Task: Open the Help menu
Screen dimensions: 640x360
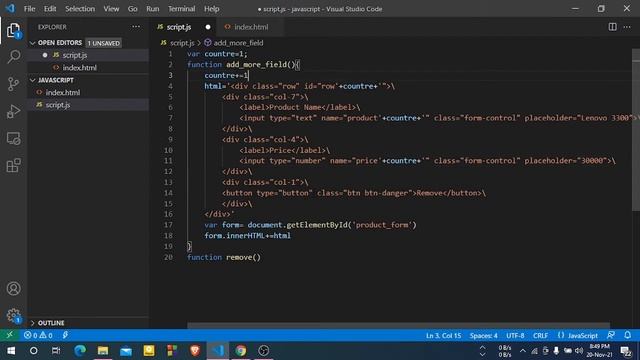Action: [211, 9]
